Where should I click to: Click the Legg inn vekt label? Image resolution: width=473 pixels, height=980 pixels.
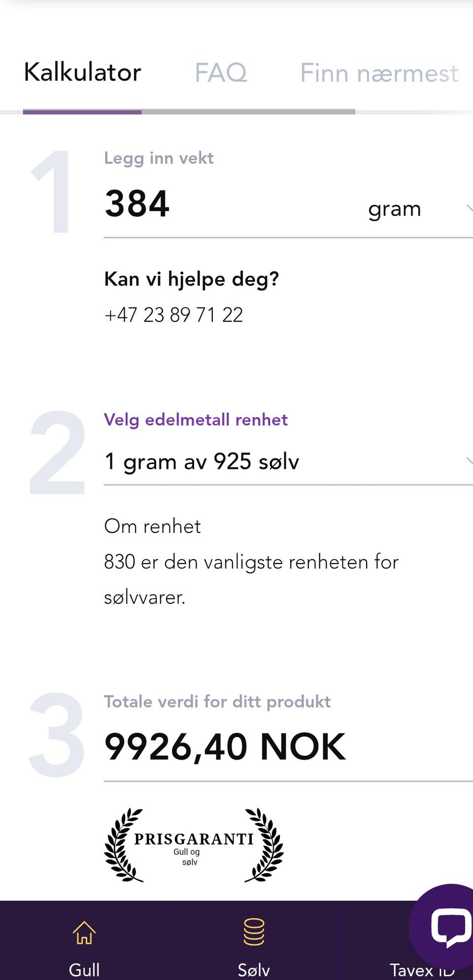point(159,158)
